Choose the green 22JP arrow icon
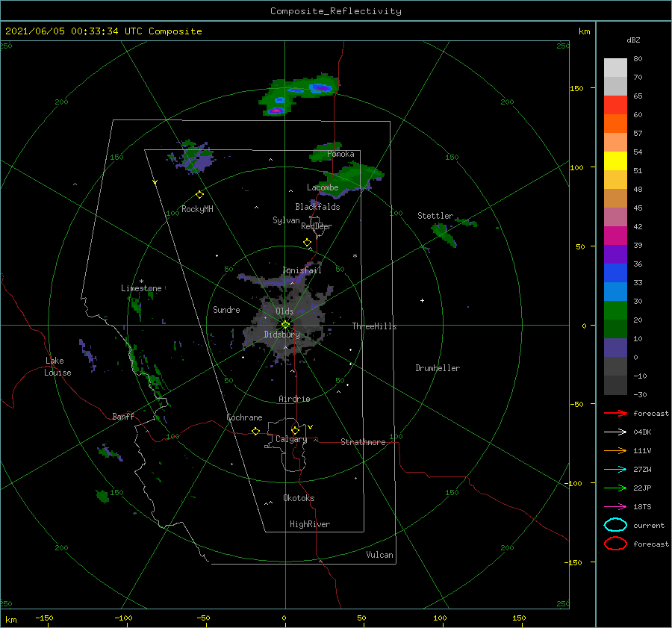The width and height of the screenshot is (672, 628). tap(615, 488)
